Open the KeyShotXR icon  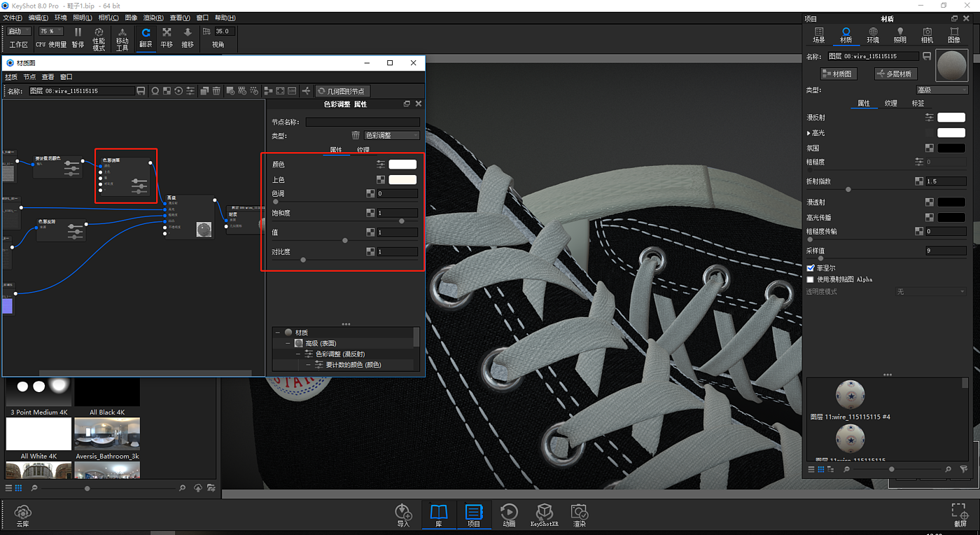[544, 515]
